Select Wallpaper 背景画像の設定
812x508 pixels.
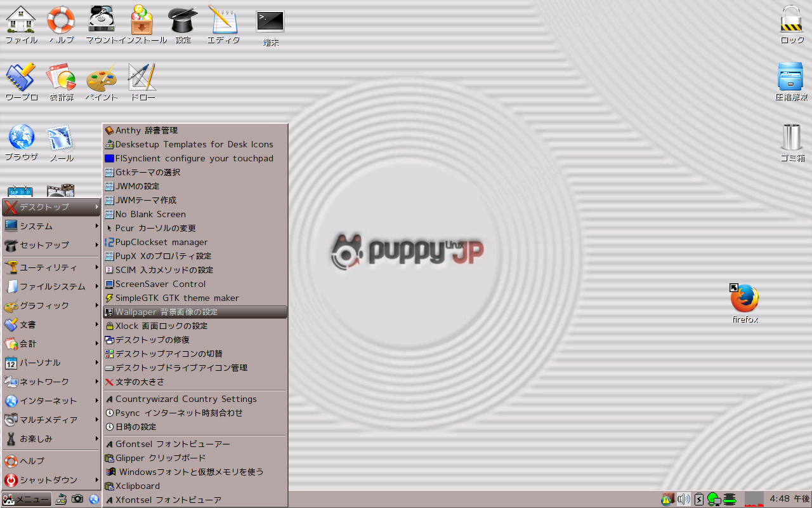(x=195, y=312)
